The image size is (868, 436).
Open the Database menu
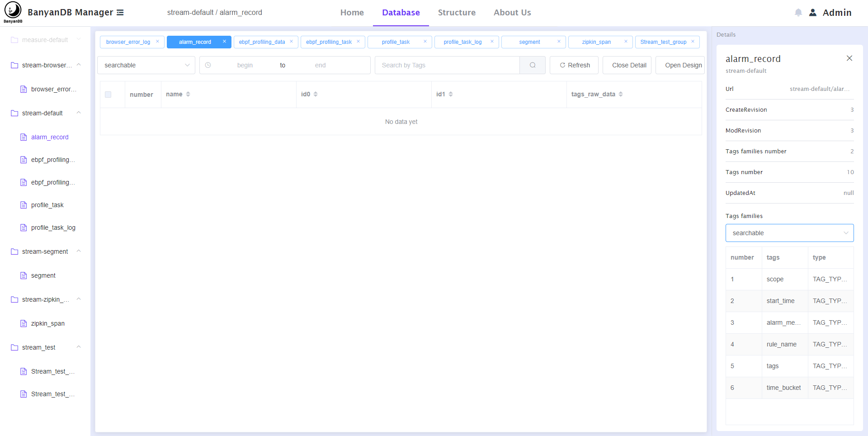pos(401,13)
